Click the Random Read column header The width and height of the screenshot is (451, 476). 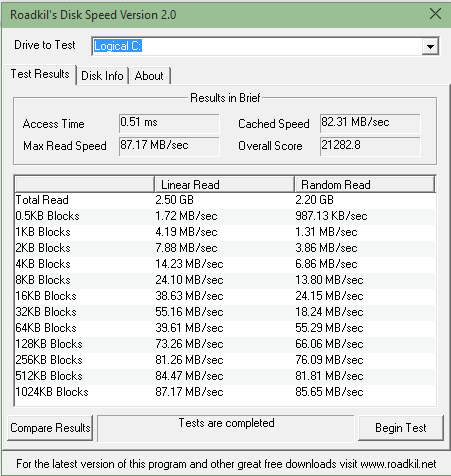(365, 184)
